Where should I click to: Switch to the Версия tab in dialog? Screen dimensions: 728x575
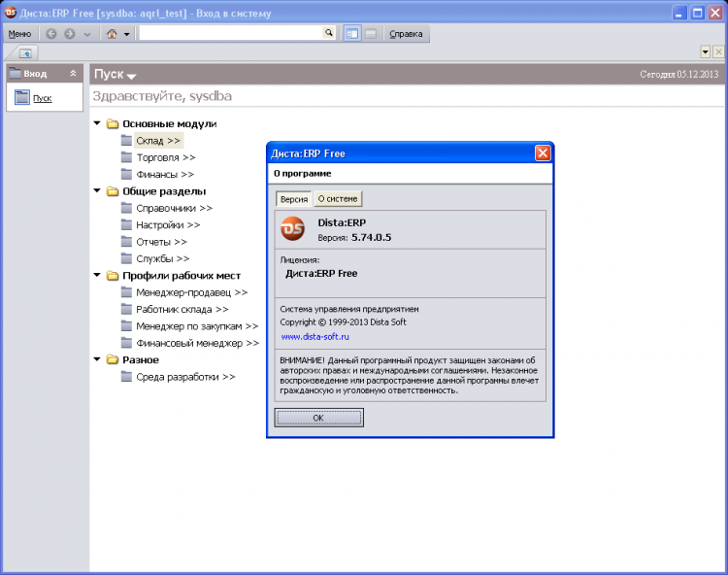point(294,199)
